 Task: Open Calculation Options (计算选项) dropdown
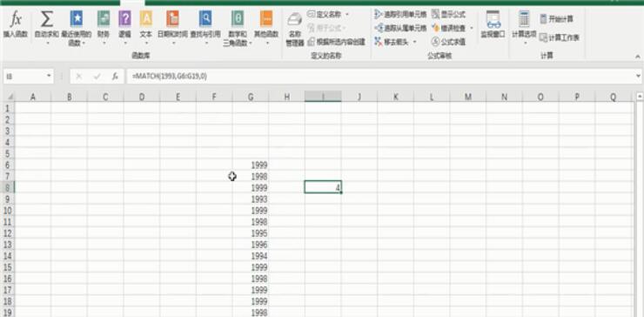click(x=524, y=27)
